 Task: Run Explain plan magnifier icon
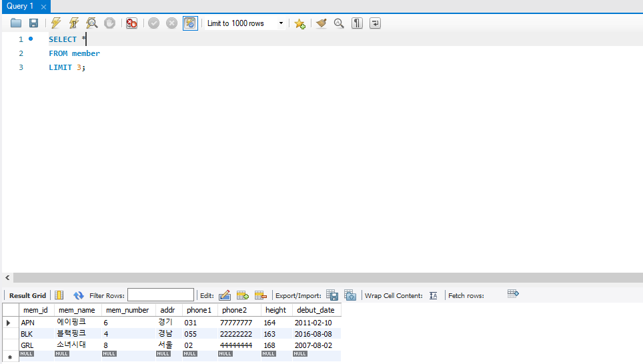pos(92,23)
